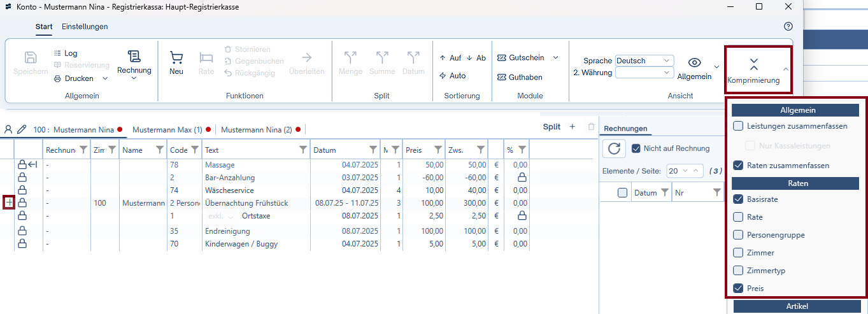The image size is (868, 314).
Task: Click the Gutschein voucher icon
Action: point(502,57)
